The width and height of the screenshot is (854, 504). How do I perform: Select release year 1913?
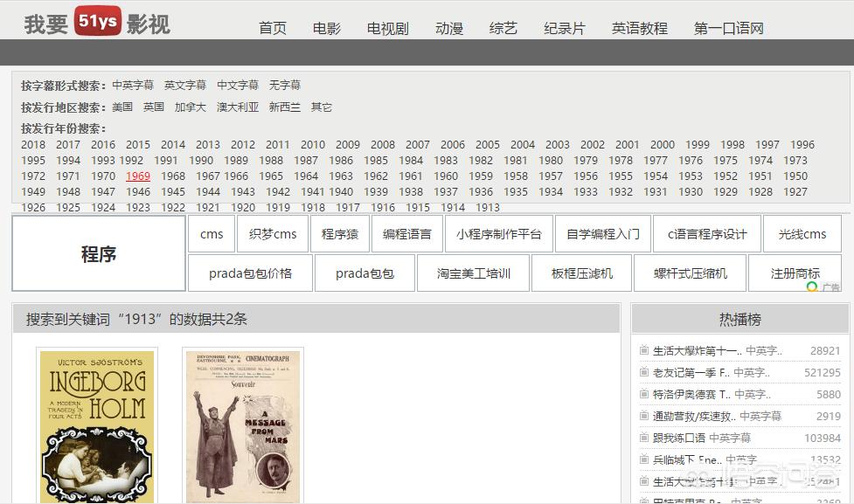[488, 208]
